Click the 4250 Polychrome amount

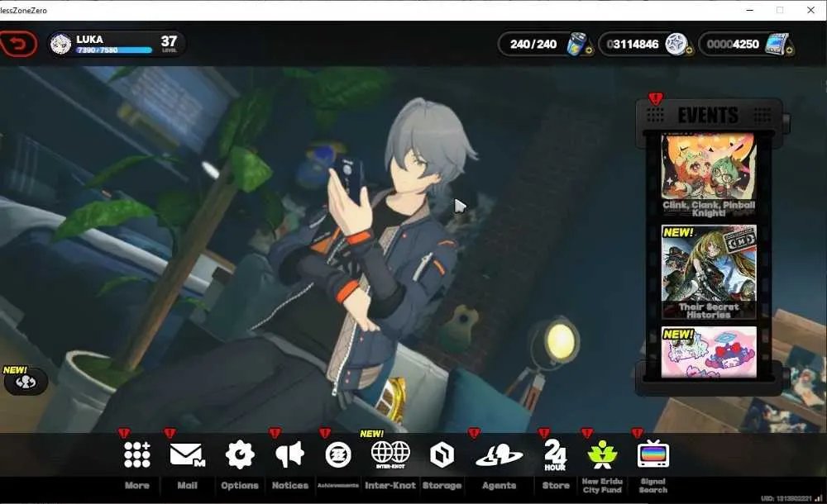pyautogui.click(x=733, y=45)
